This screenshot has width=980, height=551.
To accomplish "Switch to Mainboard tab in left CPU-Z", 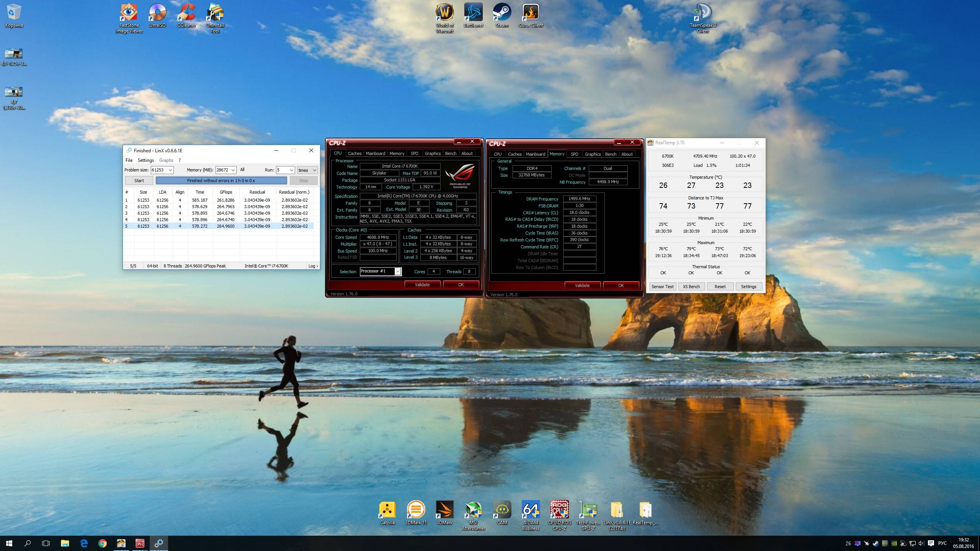I will (375, 153).
